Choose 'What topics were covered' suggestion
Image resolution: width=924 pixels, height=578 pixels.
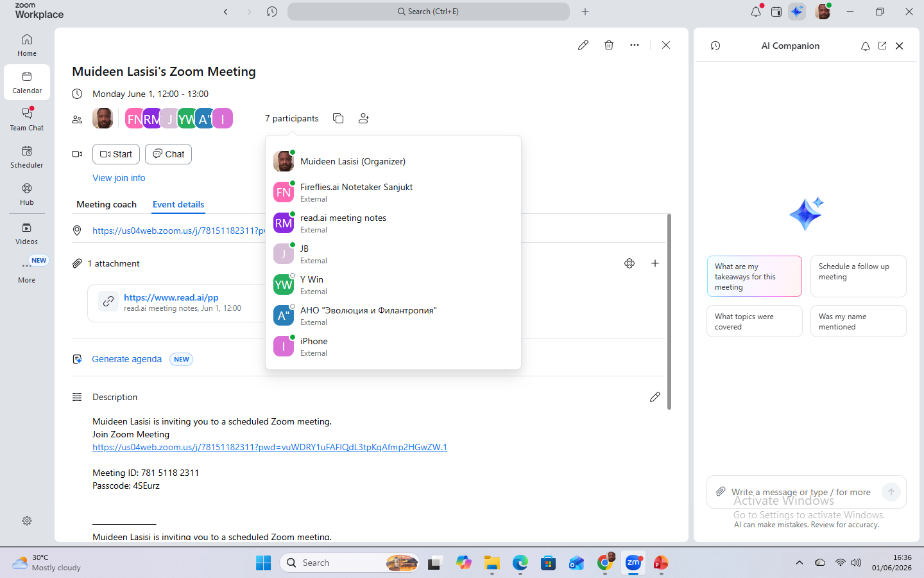(755, 321)
